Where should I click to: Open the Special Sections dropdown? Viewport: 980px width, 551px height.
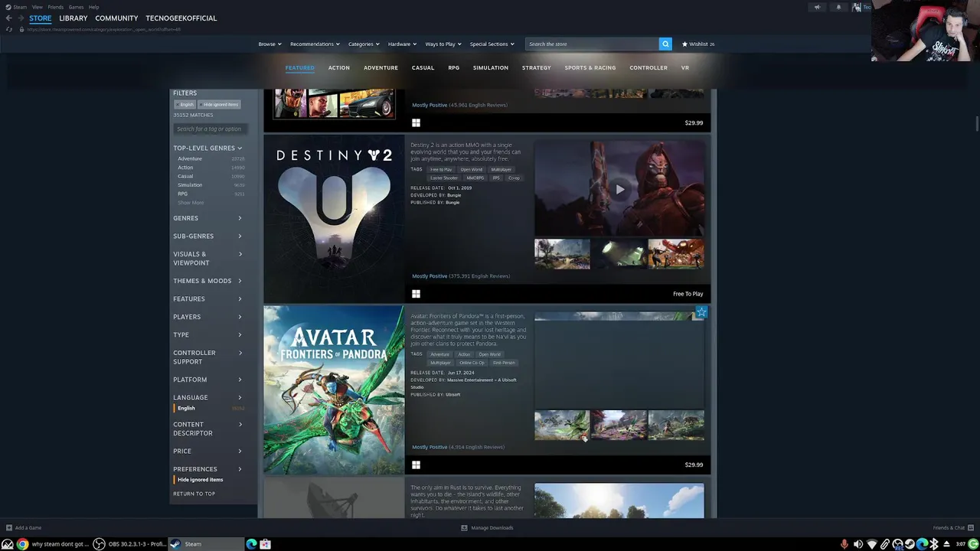click(x=492, y=44)
